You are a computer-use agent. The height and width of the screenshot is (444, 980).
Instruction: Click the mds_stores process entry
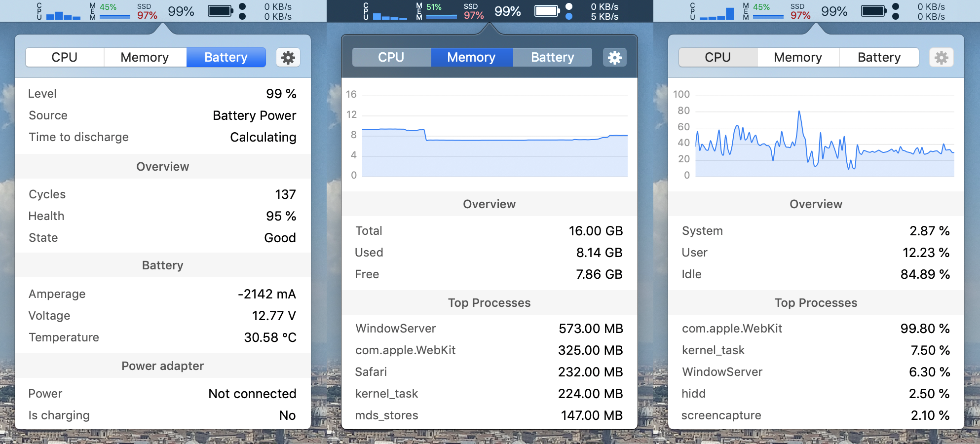click(489, 415)
